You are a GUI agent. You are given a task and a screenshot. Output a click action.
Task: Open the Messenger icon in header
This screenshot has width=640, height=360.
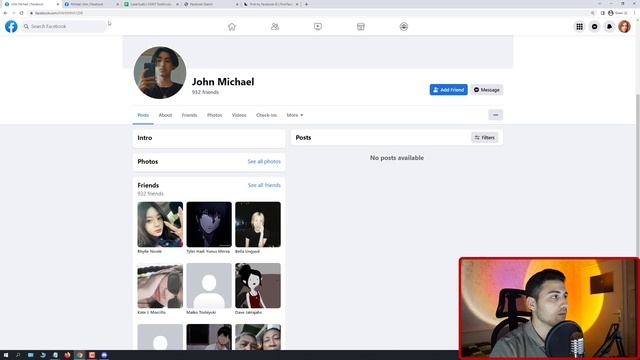(595, 27)
